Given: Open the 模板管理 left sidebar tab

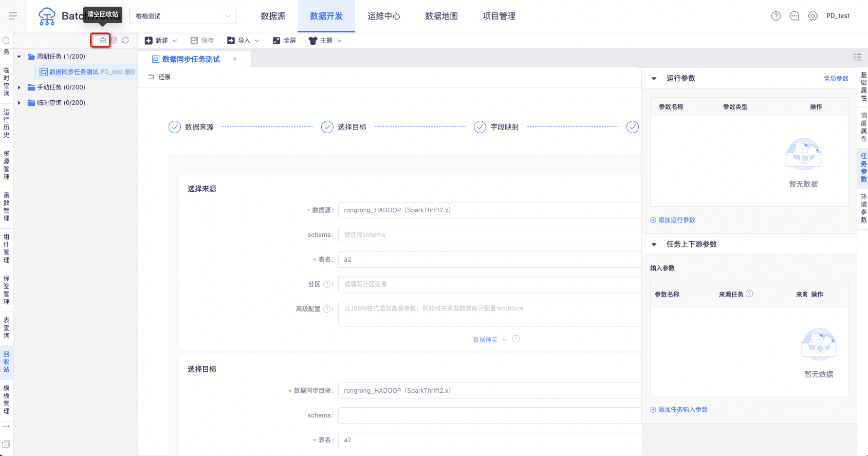Looking at the screenshot, I should tap(6, 399).
